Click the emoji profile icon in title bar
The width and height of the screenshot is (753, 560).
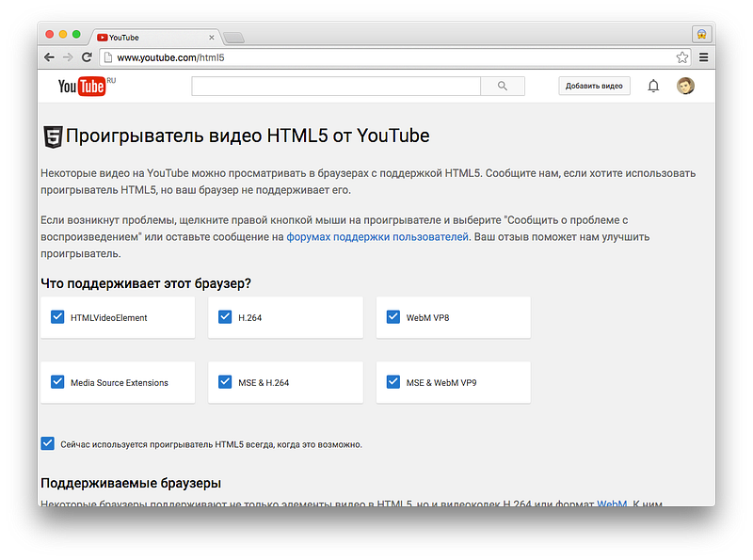[701, 34]
